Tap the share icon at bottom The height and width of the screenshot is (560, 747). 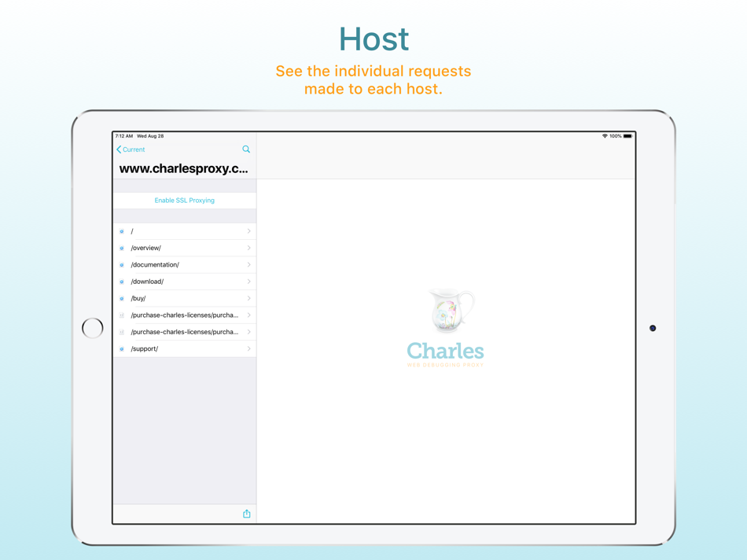tap(246, 513)
